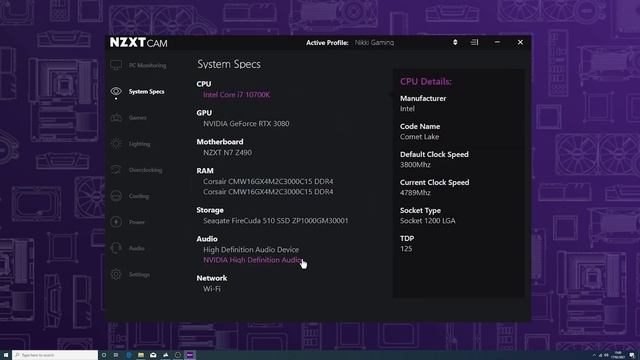Click the TDP 125 value
Viewport: 640px width, 360px height.
point(406,249)
